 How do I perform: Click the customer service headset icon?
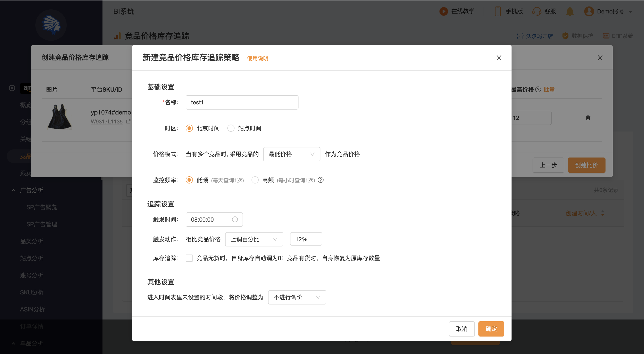536,11
